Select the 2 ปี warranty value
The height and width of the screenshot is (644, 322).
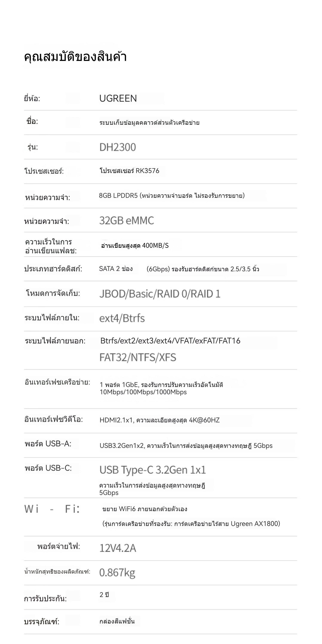pos(104,595)
